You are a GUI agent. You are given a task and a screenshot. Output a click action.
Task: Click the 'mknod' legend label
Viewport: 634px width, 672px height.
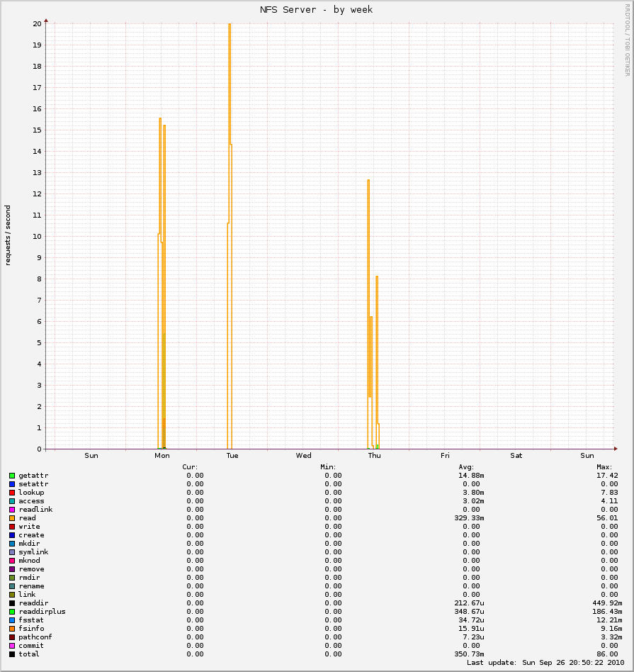29,561
